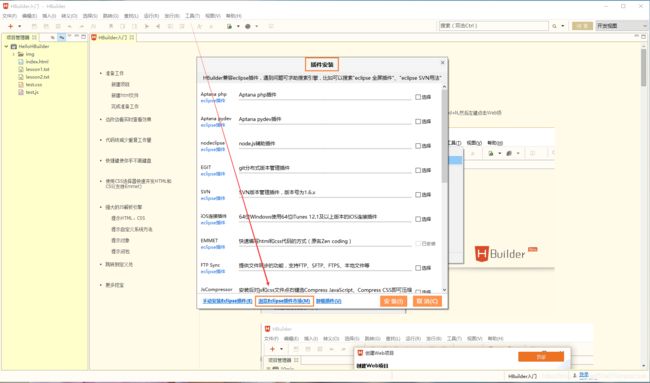The height and width of the screenshot is (383, 650).
Task: Check the iOS连接插件 checkbox
Action: pyautogui.click(x=418, y=219)
